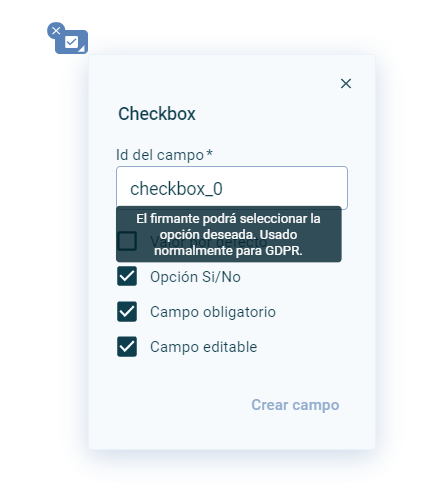Uncheck the Campo editable checkbox
Image resolution: width=423 pixels, height=484 pixels.
pyautogui.click(x=127, y=347)
